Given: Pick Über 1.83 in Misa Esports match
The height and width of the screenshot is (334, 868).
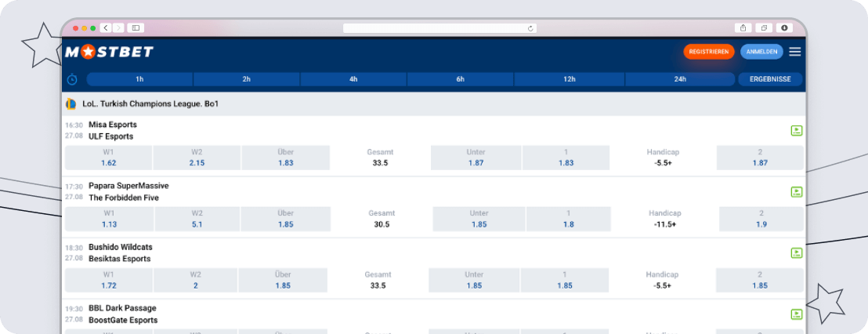Looking at the screenshot, I should point(286,158).
